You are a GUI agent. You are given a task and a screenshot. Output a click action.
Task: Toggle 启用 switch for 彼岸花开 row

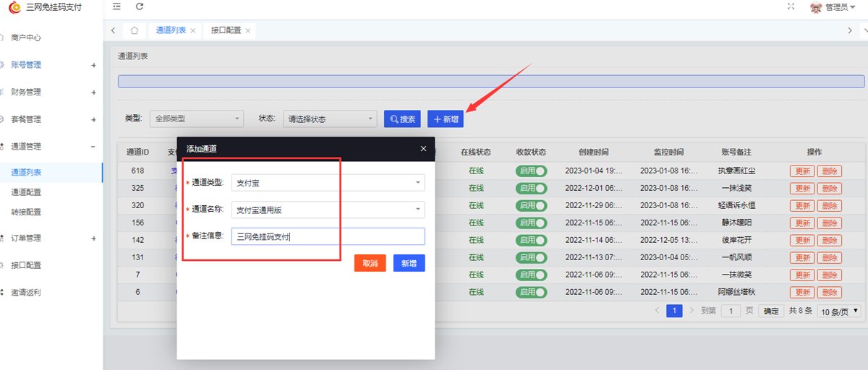(531, 240)
